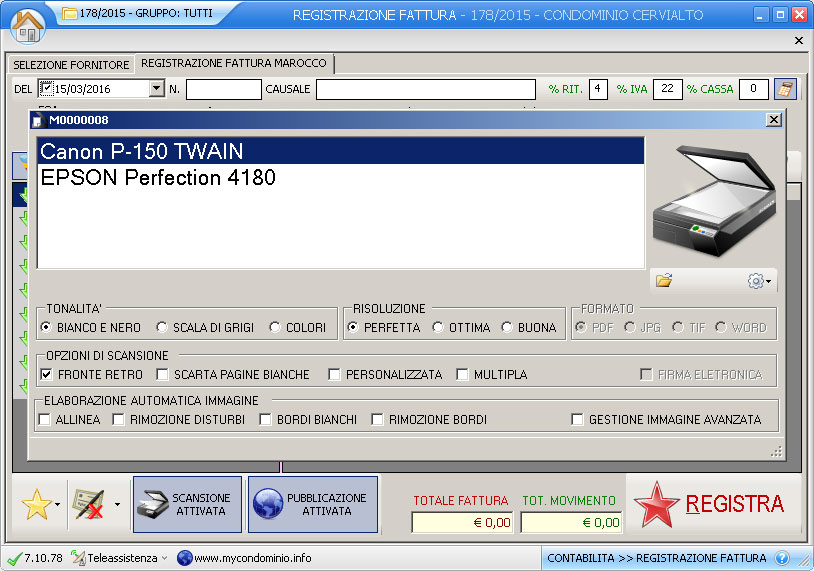Click the calculator icon beside % CASSA

(x=785, y=89)
